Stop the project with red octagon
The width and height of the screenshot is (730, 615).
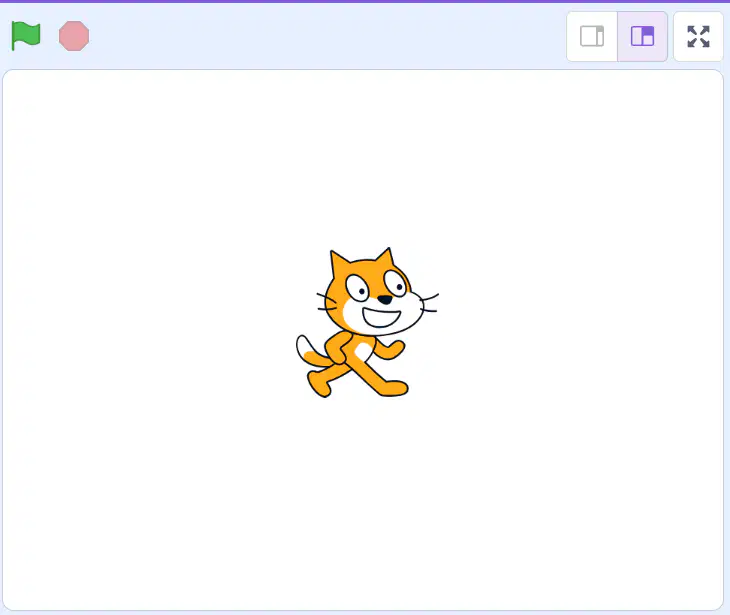(x=74, y=36)
